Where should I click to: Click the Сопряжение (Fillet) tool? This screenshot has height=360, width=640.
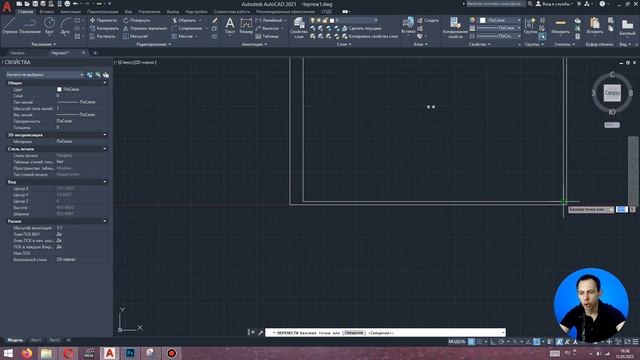(x=187, y=28)
